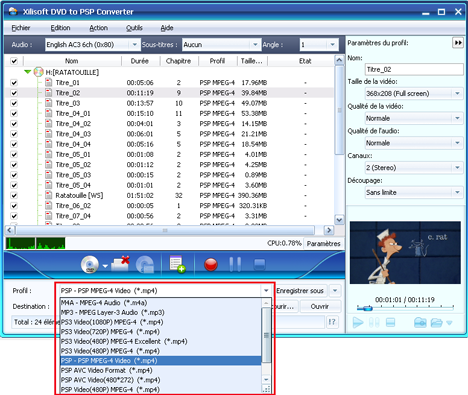The height and width of the screenshot is (395, 468).
Task: Uncheck the Titre_04_01 checkbox
Action: pos(14,114)
